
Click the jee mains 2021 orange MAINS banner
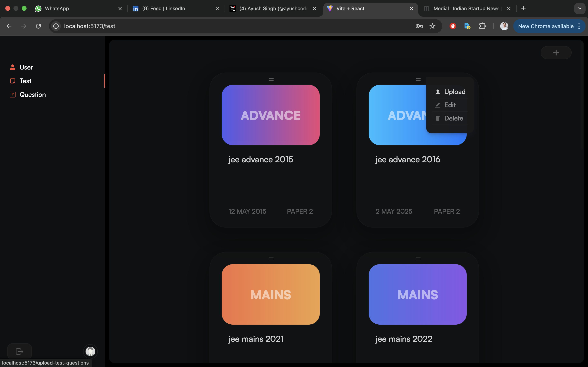click(271, 294)
